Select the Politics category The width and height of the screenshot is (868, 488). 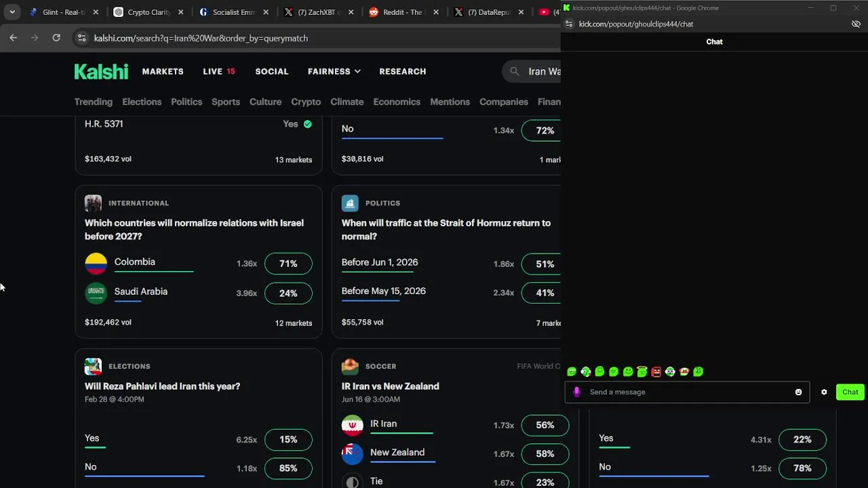[186, 102]
